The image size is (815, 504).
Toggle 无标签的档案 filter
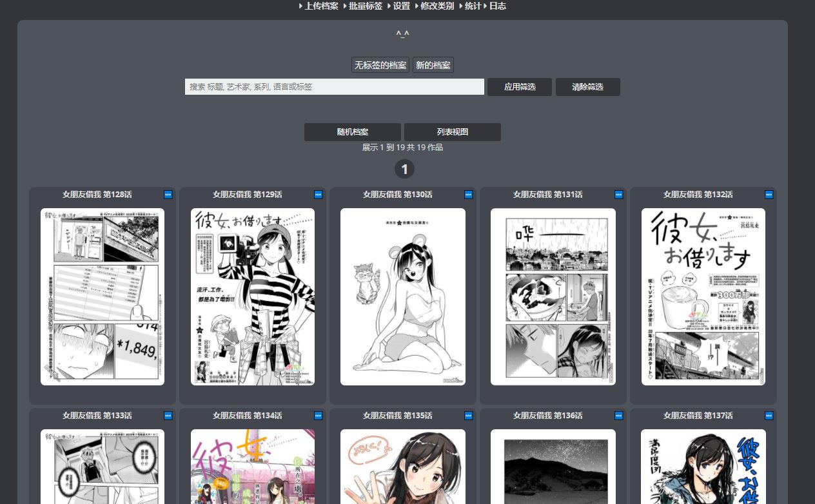pyautogui.click(x=380, y=65)
